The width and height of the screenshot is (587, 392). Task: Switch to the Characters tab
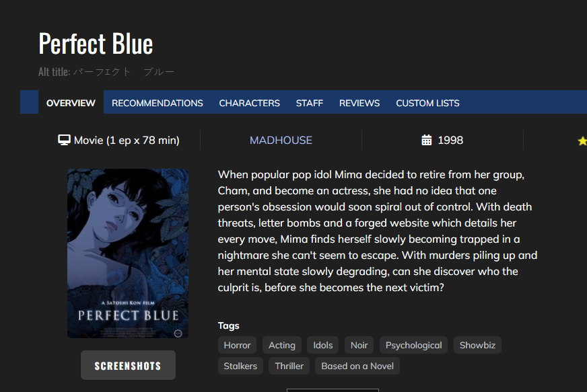(x=249, y=103)
